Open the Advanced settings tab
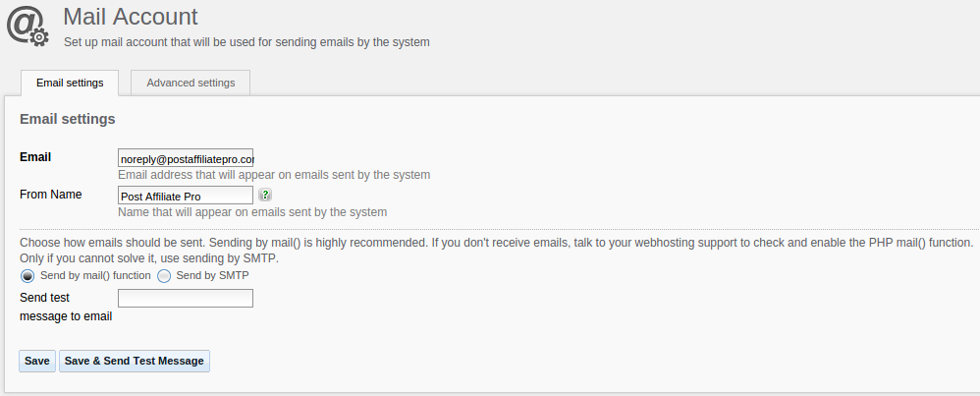 click(x=191, y=83)
